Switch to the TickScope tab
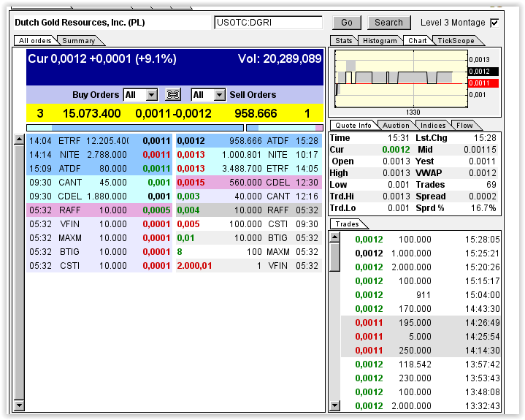 pyautogui.click(x=456, y=41)
